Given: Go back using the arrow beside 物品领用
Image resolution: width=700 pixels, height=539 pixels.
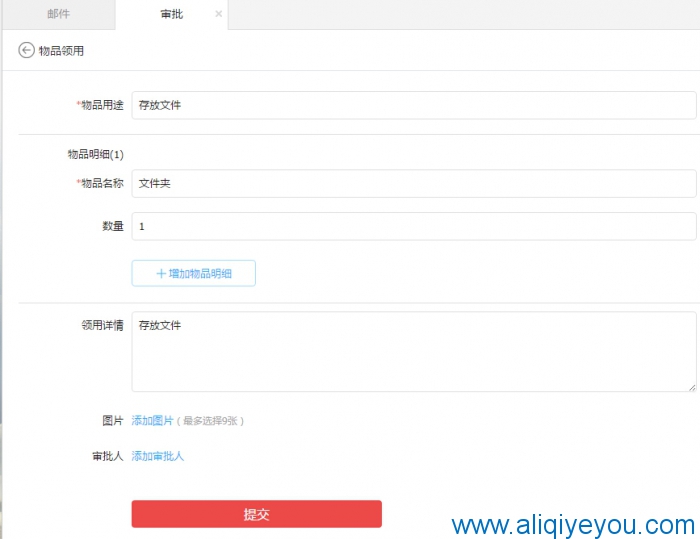Looking at the screenshot, I should tap(26, 50).
